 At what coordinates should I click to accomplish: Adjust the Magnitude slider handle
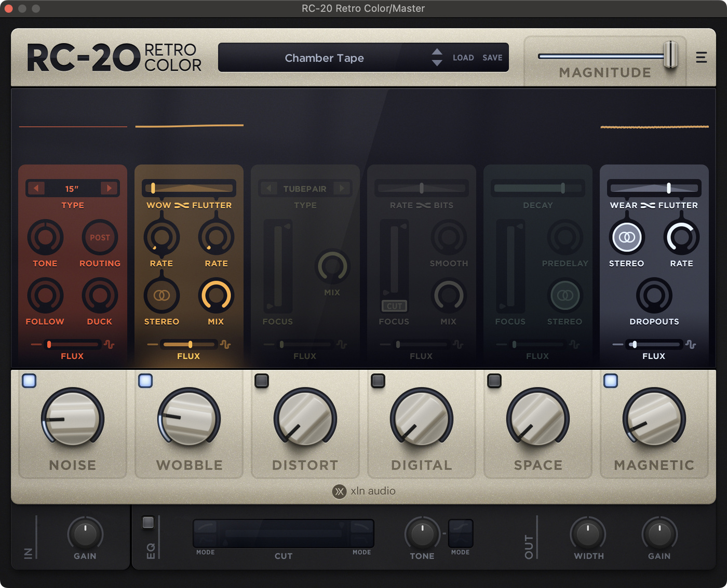point(670,55)
